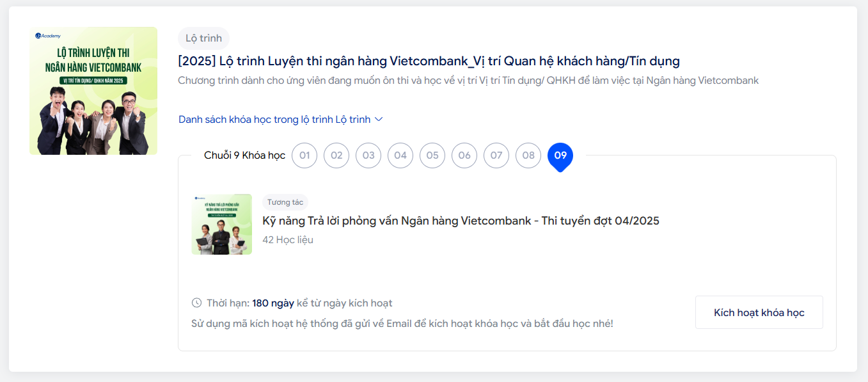Collapse the 'Danh sách khóa học' chevron
The height and width of the screenshot is (382, 868).
click(378, 120)
